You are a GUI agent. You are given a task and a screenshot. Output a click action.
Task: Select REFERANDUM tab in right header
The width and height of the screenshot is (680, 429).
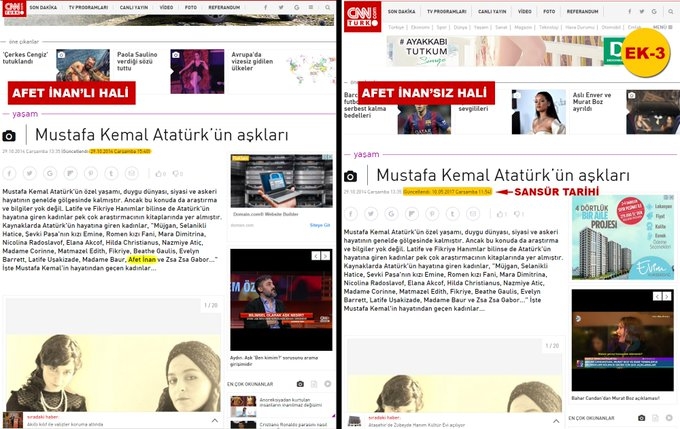click(x=582, y=11)
